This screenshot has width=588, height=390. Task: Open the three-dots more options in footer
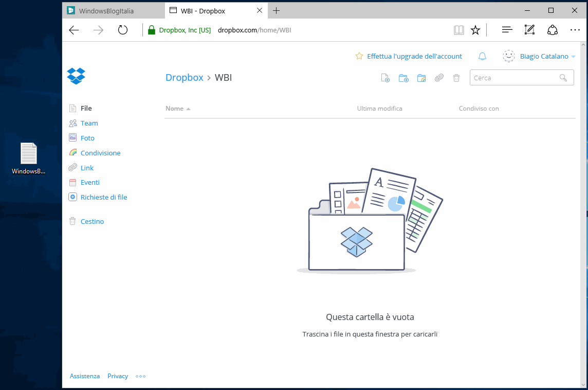[141, 376]
